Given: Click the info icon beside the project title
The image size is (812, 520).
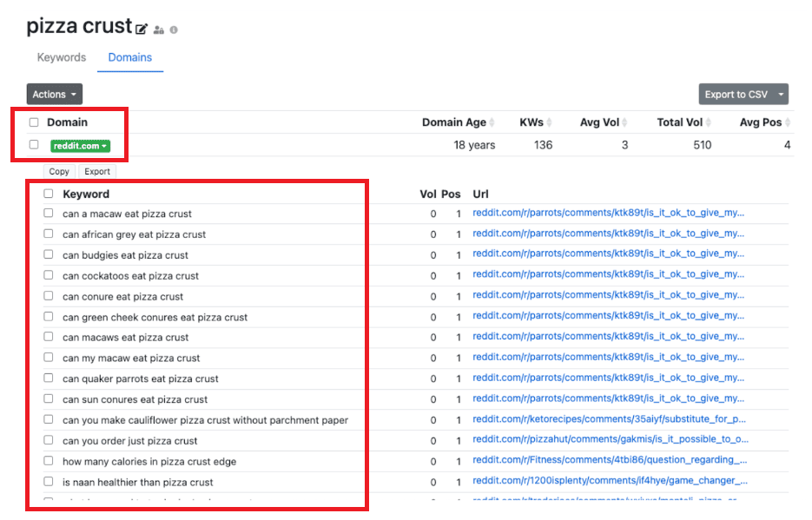Looking at the screenshot, I should tap(173, 30).
